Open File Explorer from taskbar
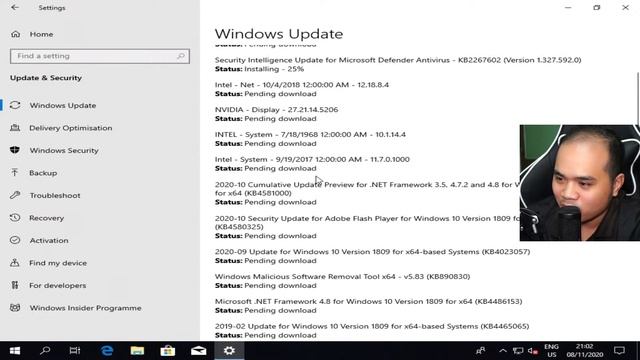Viewport: 640px width, 360px height. [x=137, y=351]
